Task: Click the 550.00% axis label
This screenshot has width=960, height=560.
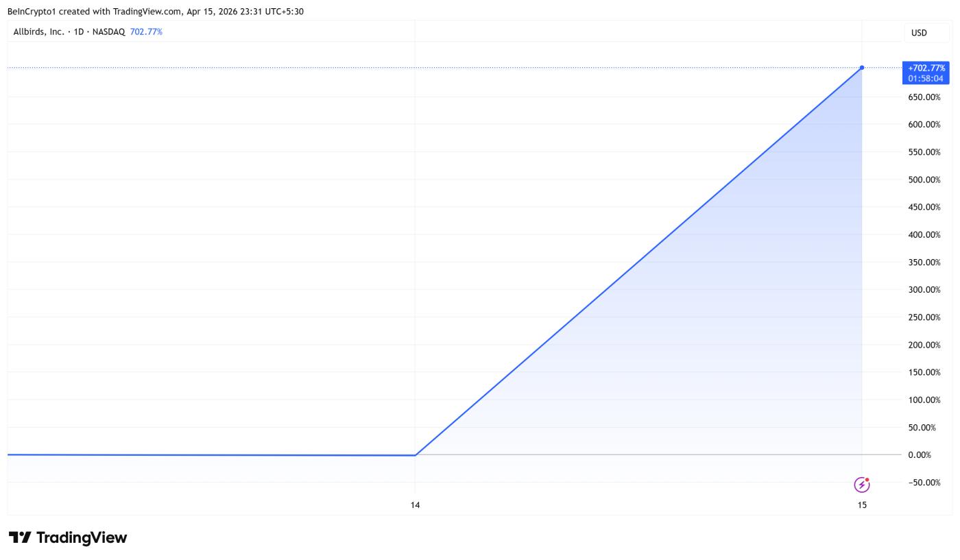Action: pos(924,152)
